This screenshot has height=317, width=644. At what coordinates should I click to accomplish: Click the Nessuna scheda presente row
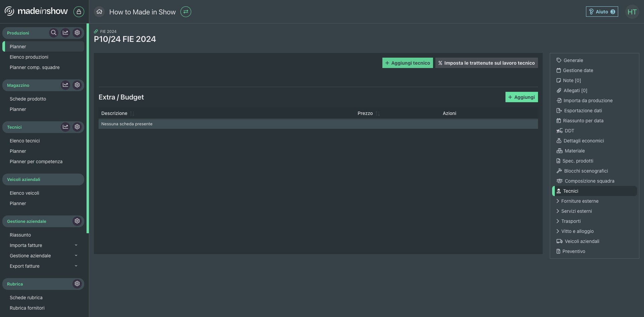[x=318, y=124]
